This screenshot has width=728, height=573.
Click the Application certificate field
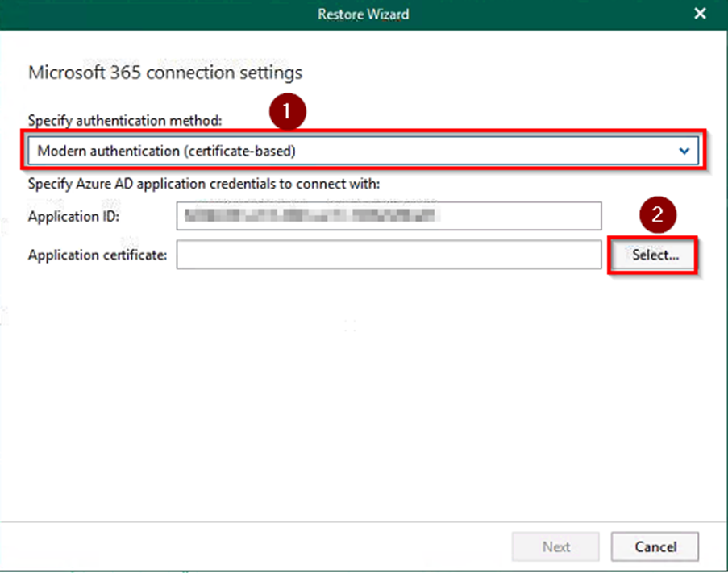pyautogui.click(x=389, y=254)
